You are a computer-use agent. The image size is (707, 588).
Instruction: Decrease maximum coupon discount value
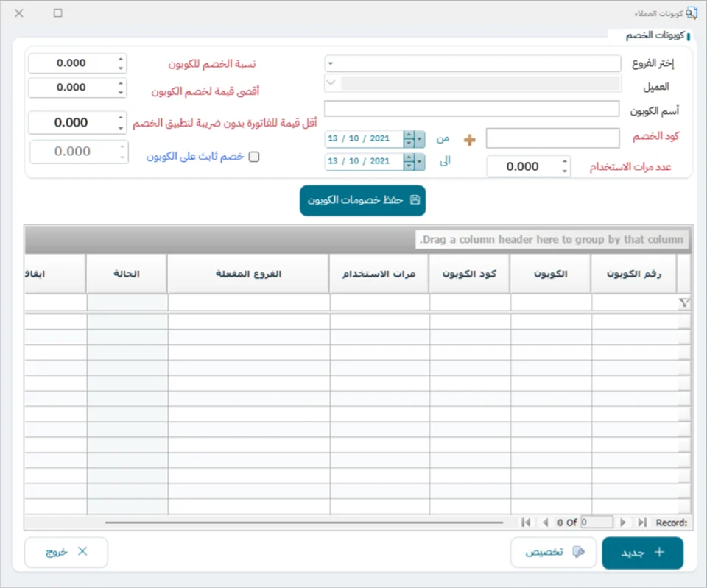120,93
